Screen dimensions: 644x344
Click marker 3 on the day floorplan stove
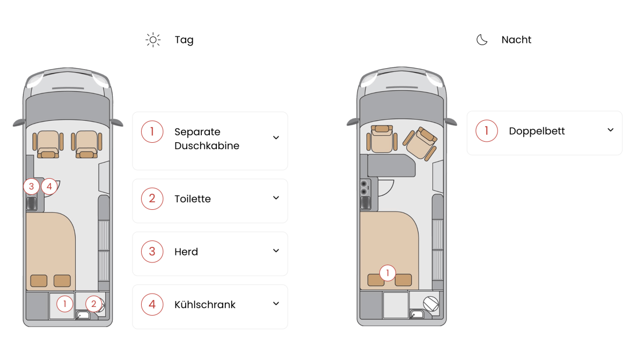tap(32, 186)
